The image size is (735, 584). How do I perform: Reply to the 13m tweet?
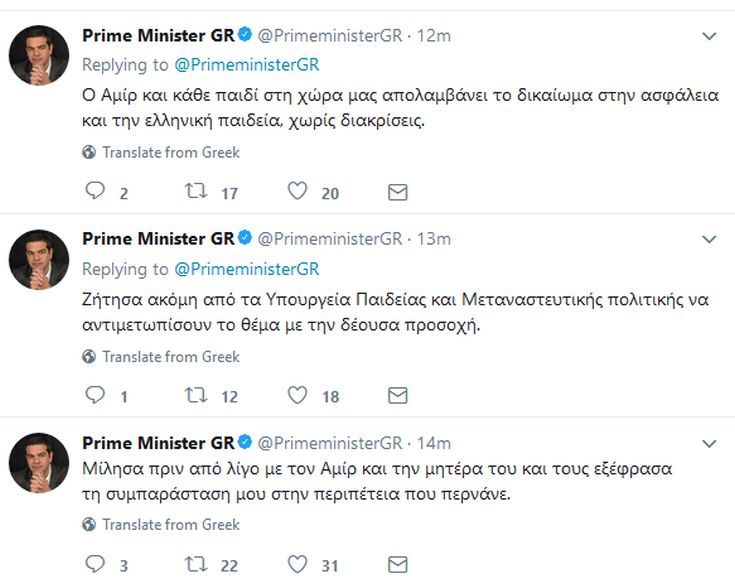tap(95, 396)
